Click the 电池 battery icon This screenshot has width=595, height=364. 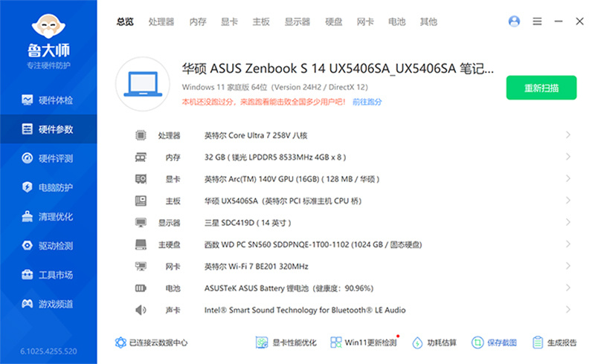(x=141, y=288)
